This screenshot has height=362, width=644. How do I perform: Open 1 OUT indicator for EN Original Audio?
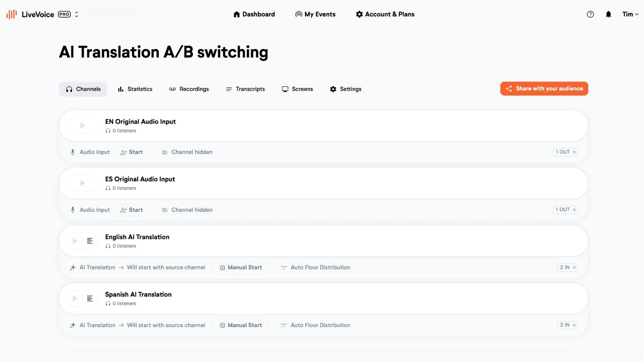(565, 152)
